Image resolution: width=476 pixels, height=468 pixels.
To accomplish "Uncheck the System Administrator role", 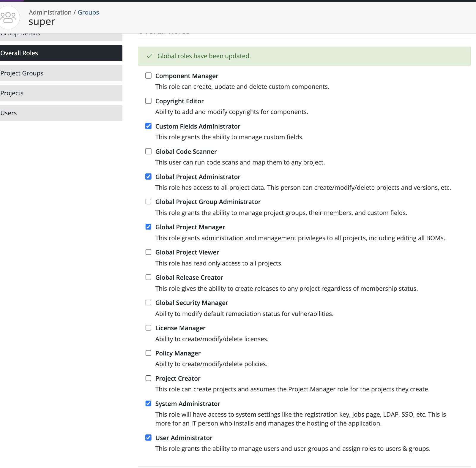I will pyautogui.click(x=148, y=403).
